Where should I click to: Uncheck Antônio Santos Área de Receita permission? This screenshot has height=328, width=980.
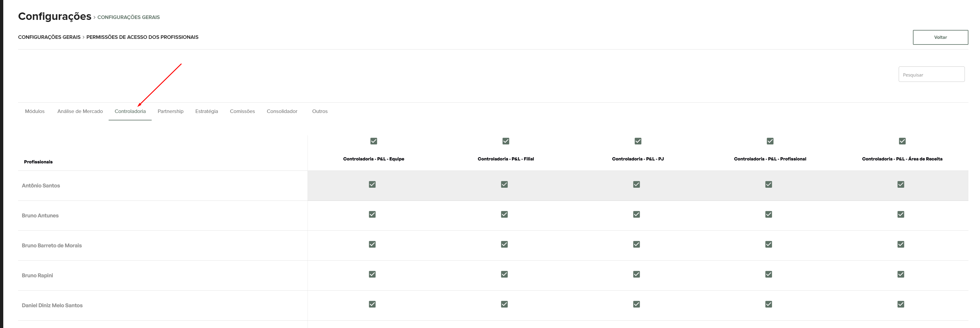click(x=900, y=184)
